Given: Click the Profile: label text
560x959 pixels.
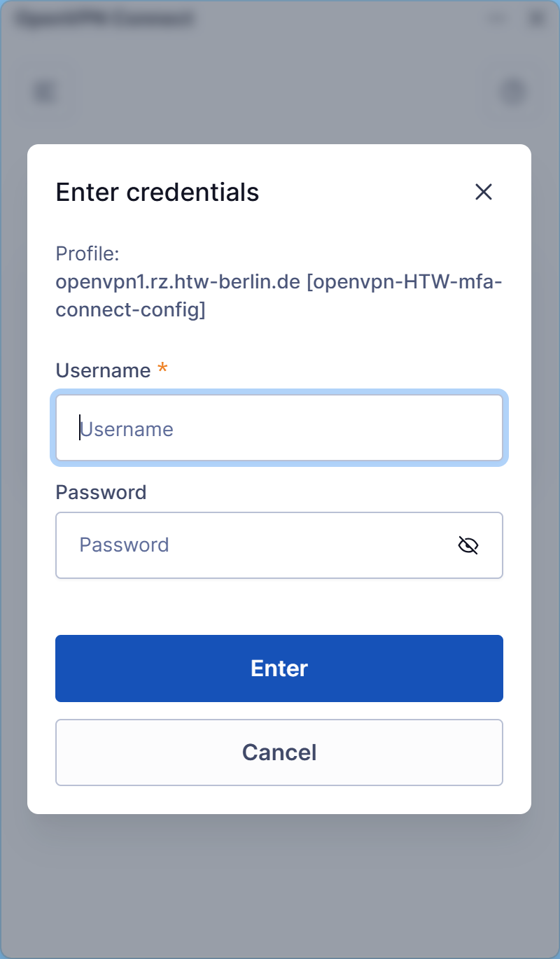Looking at the screenshot, I should coord(88,253).
